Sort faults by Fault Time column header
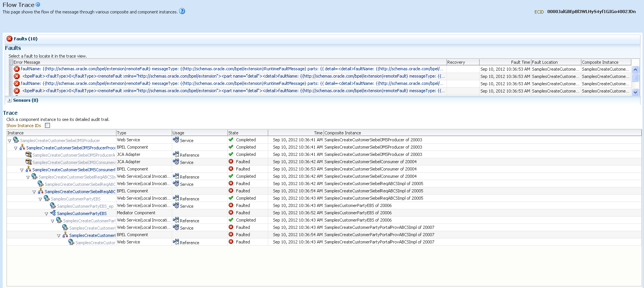The height and width of the screenshot is (288, 644). click(x=505, y=62)
